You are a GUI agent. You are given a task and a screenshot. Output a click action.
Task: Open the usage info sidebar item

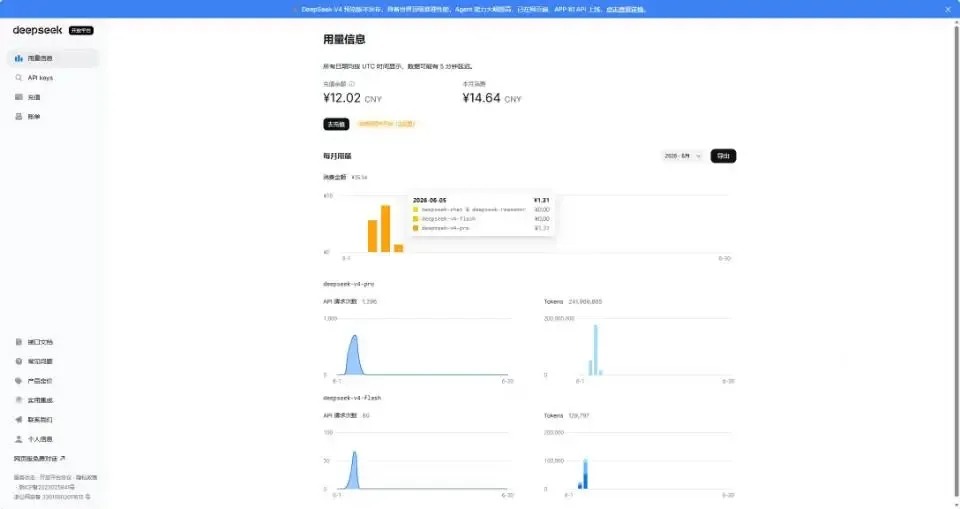[53, 58]
